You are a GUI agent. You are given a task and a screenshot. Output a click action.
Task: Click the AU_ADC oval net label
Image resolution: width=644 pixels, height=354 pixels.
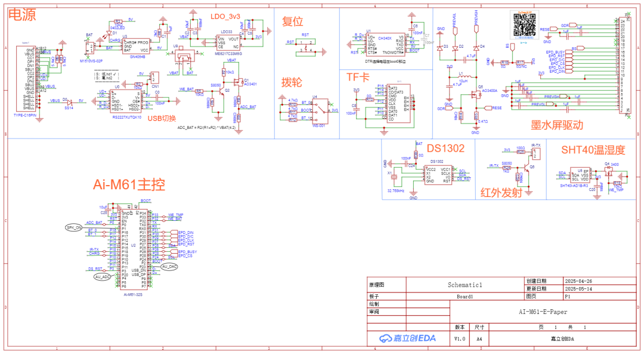(103, 277)
